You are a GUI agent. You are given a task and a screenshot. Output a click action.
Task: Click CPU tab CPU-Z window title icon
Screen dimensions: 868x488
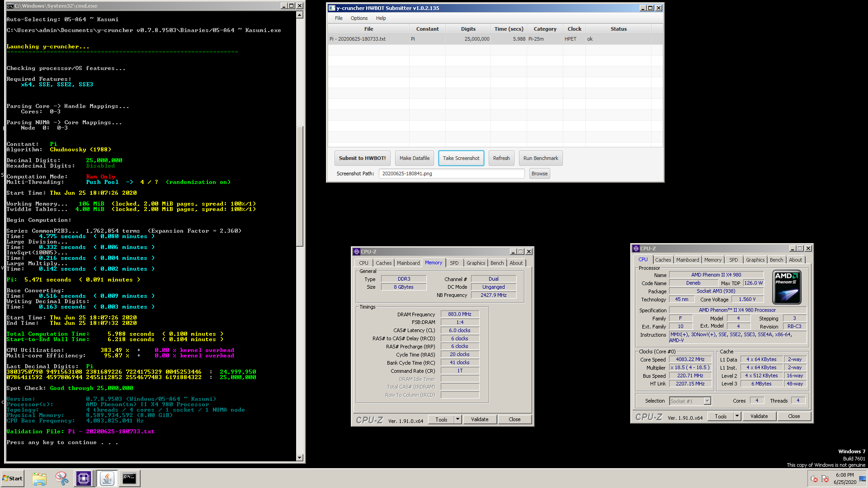coord(636,249)
